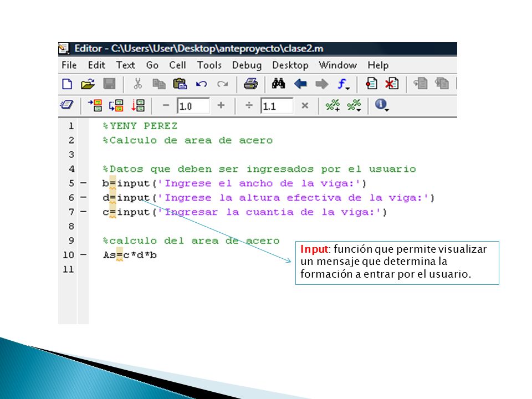The image size is (532, 399).
Task: Click line number 11
Action: 68,269
